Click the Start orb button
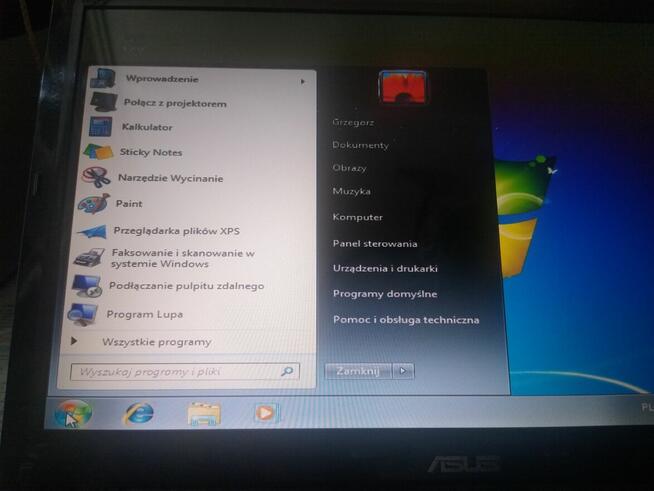 click(73, 414)
